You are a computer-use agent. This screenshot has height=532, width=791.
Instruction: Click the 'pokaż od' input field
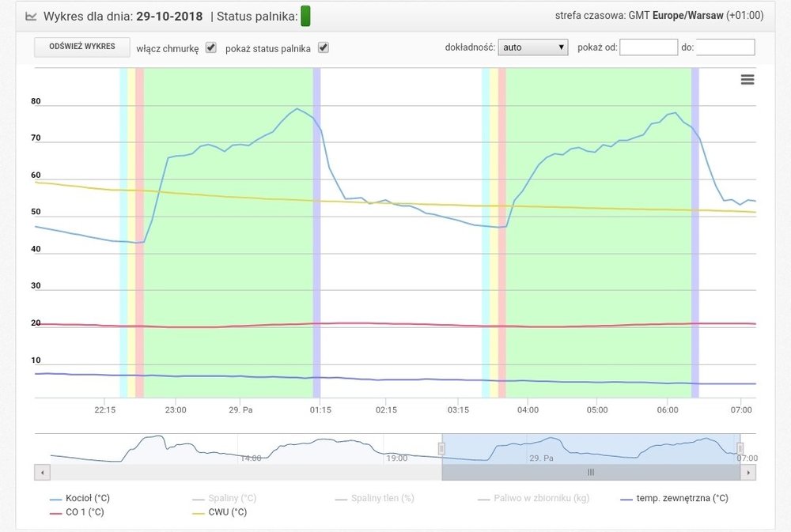point(649,47)
